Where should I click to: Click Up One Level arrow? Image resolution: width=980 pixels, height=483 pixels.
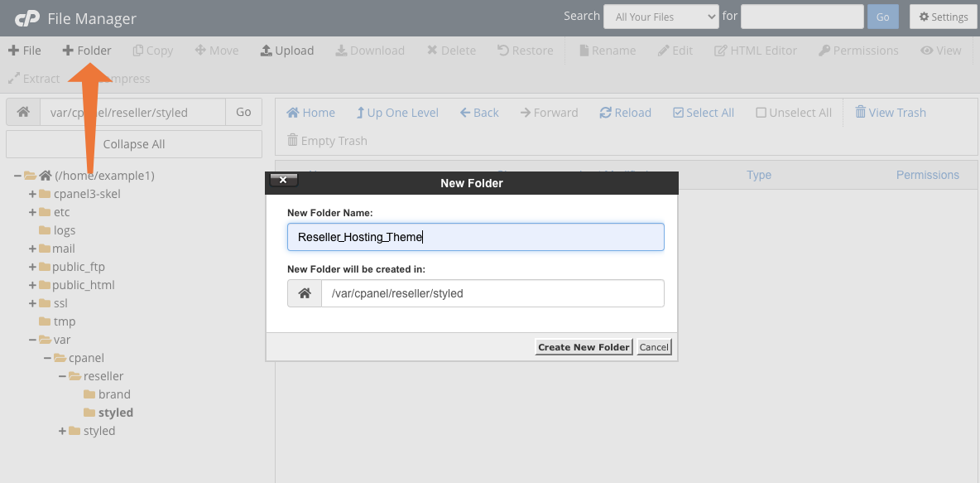coord(361,113)
